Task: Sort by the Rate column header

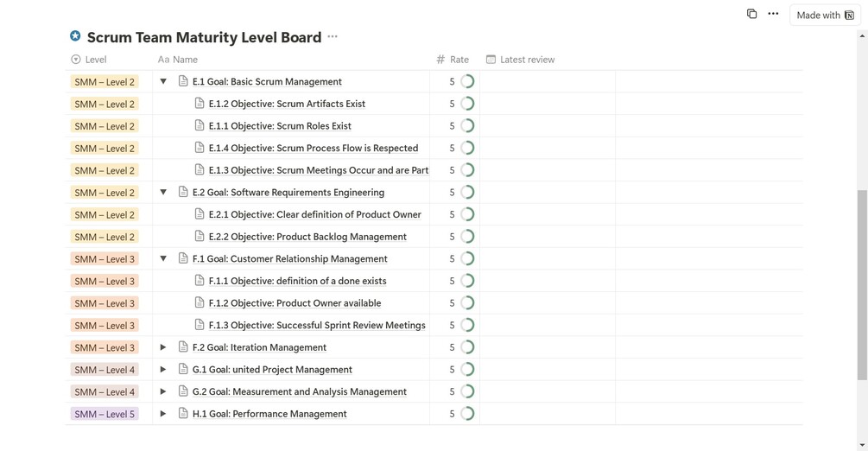Action: click(459, 60)
